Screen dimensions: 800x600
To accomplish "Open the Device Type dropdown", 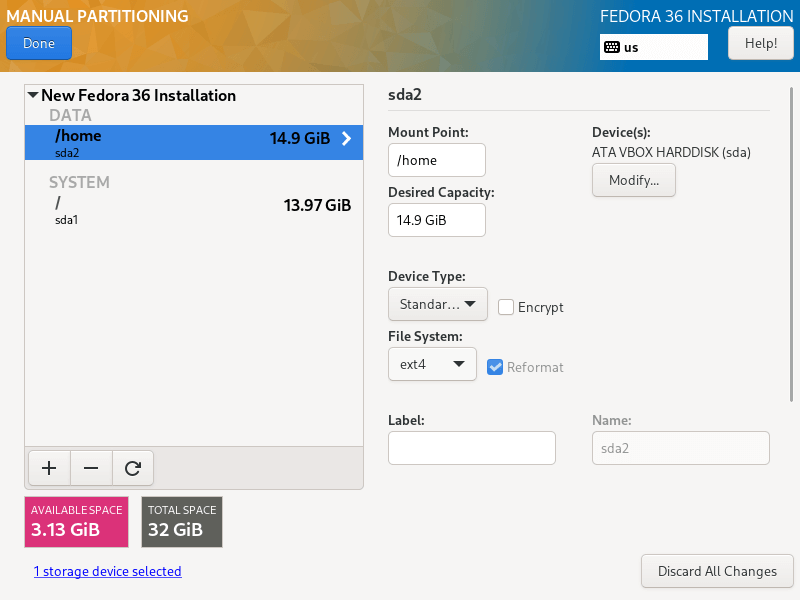I will (x=437, y=304).
